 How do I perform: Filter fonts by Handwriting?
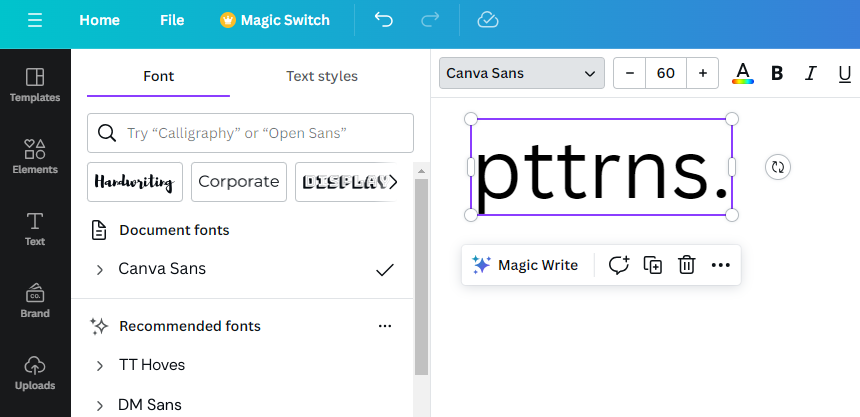(135, 182)
